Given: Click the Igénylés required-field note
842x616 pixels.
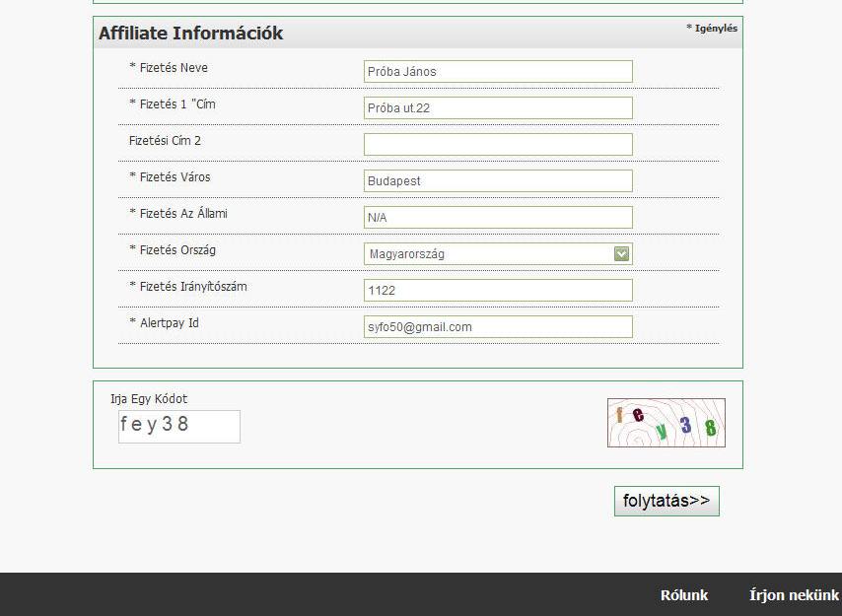Looking at the screenshot, I should pos(712,29).
